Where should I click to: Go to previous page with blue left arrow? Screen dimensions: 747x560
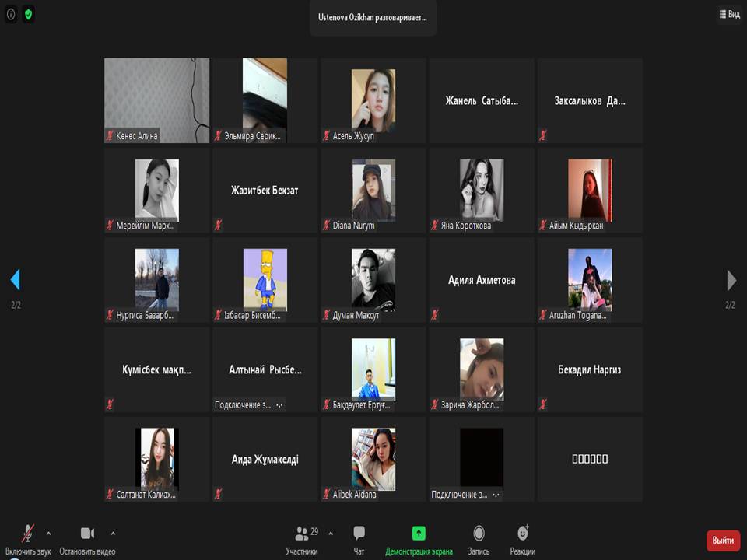click(x=15, y=280)
